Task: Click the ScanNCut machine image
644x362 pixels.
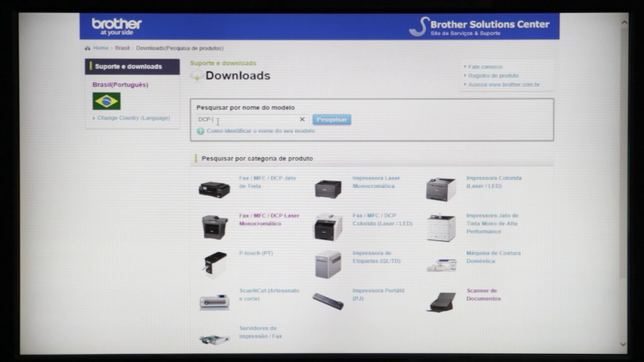Action: [214, 302]
